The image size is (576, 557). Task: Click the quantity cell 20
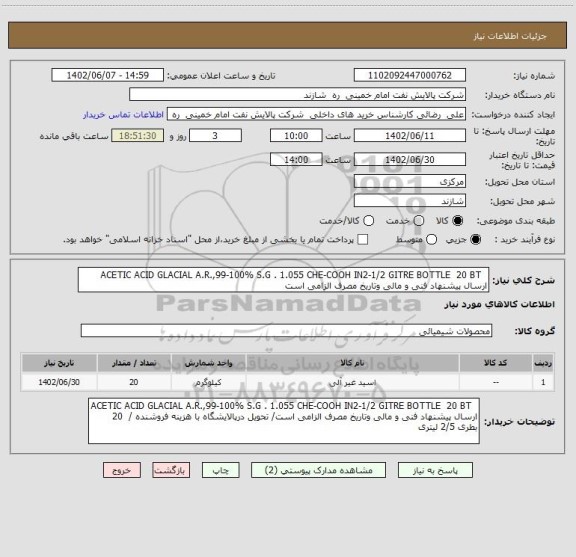pyautogui.click(x=134, y=382)
